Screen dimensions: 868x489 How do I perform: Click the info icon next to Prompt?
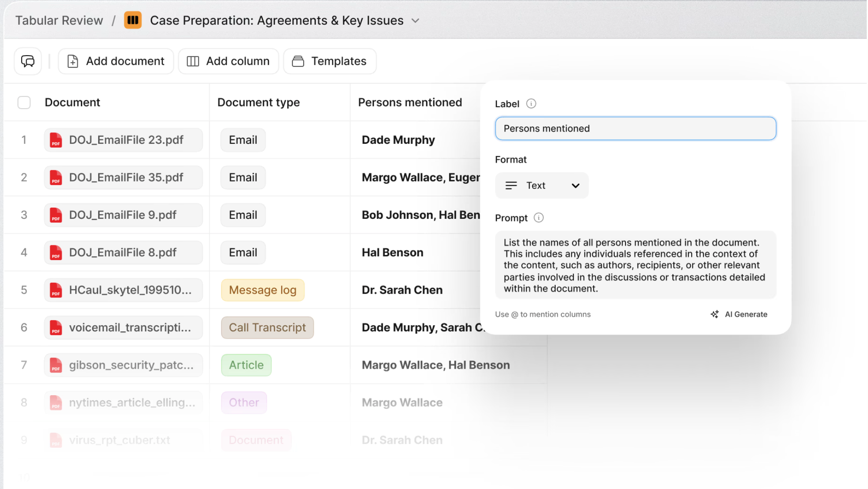pos(538,218)
